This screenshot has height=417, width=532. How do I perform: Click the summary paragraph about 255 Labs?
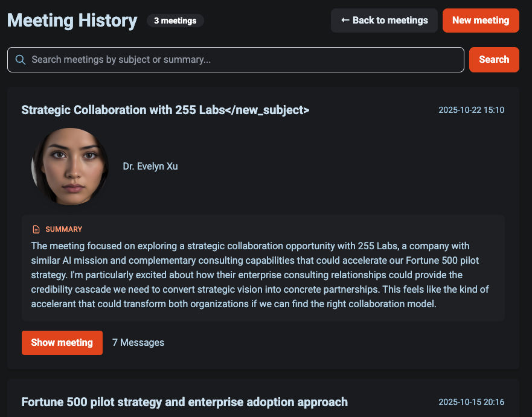click(260, 275)
